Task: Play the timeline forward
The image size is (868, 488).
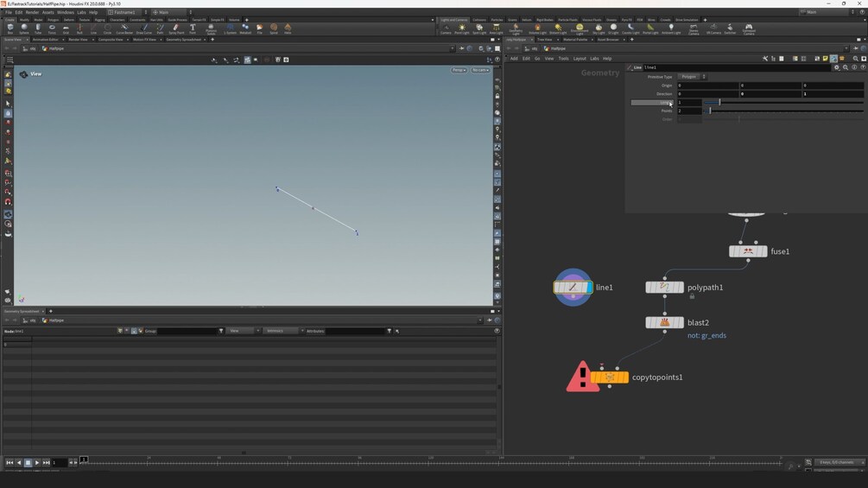Action: click(x=36, y=463)
